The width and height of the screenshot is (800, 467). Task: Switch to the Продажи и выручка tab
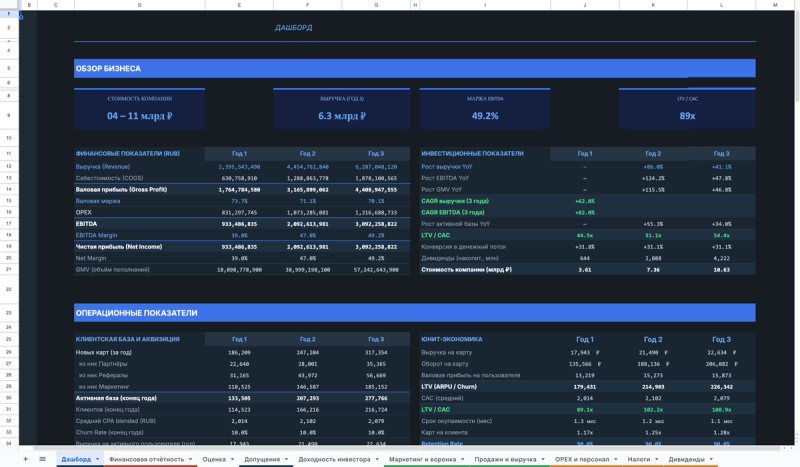click(x=505, y=459)
